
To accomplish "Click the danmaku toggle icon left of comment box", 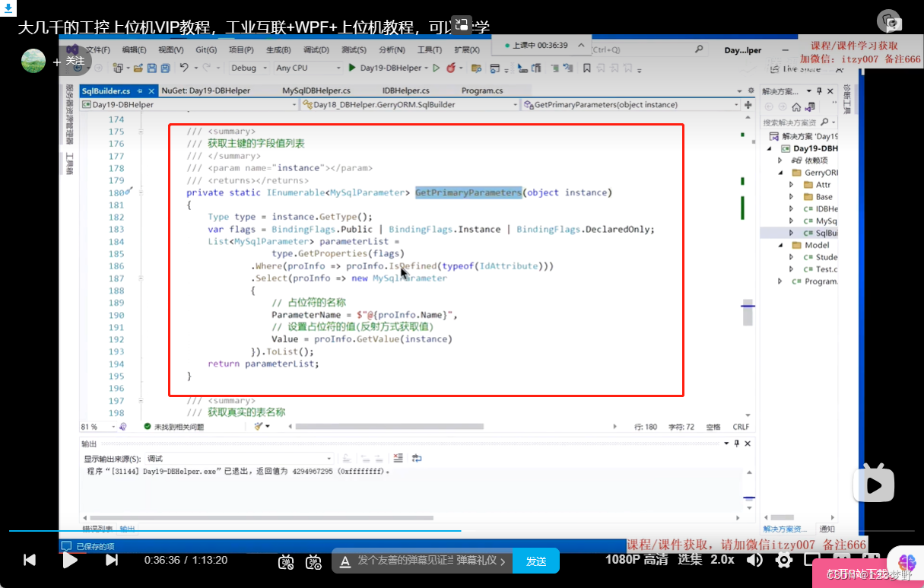I will click(x=286, y=561).
